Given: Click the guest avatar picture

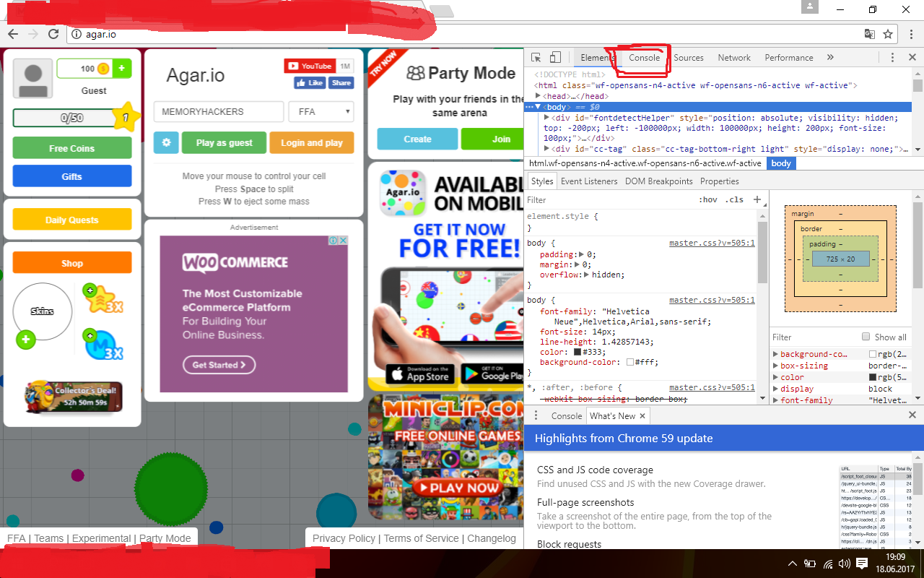Looking at the screenshot, I should click(33, 78).
